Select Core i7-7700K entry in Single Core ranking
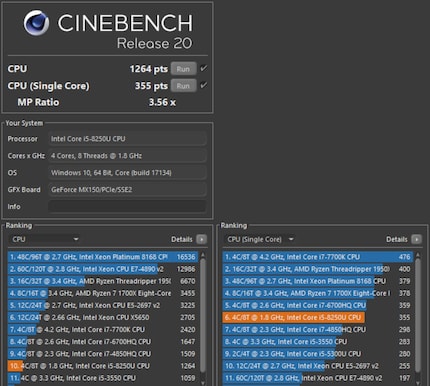 [x=318, y=257]
